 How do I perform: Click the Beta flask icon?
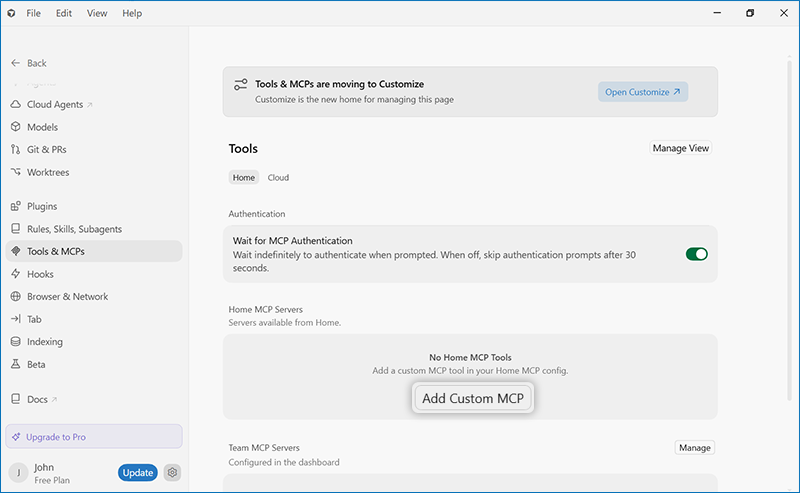(x=16, y=364)
